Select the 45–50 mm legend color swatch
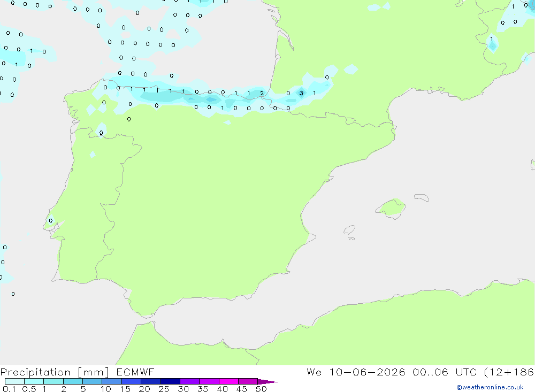 248,381
